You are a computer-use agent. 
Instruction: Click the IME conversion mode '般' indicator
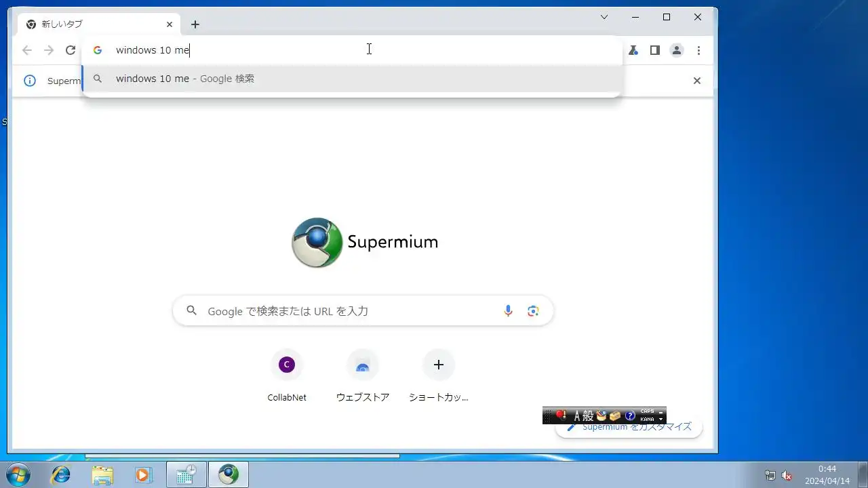588,415
